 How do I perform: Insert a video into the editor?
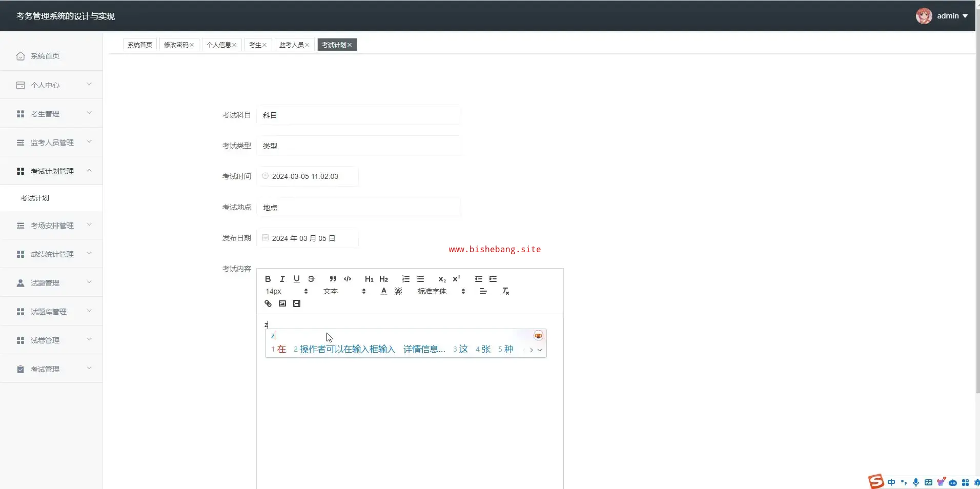(296, 303)
